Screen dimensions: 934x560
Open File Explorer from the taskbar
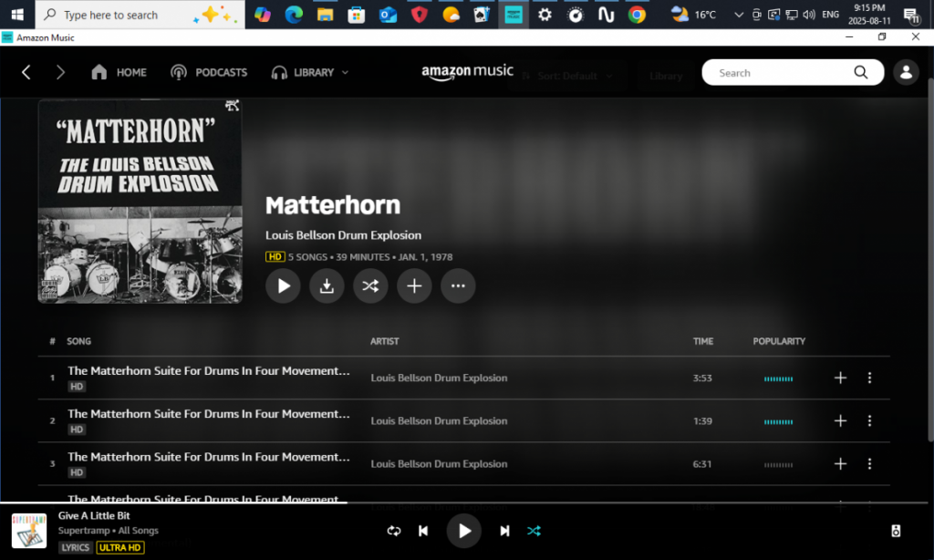326,15
